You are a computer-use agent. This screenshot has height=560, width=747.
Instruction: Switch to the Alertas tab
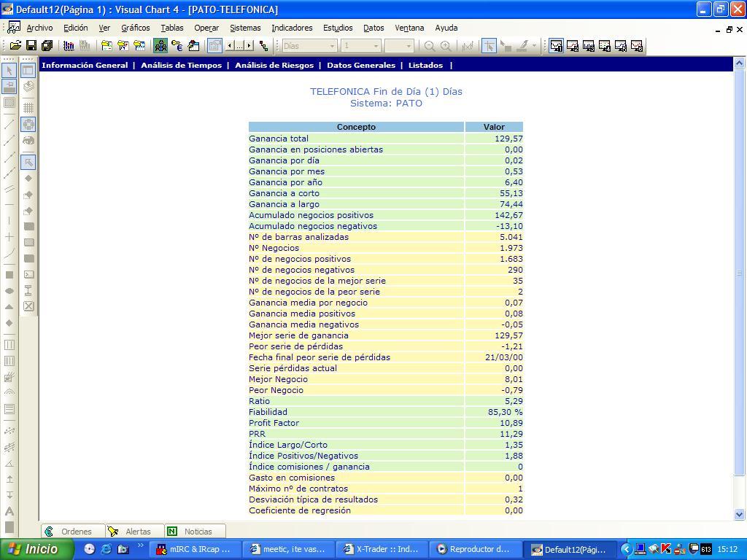(135, 532)
